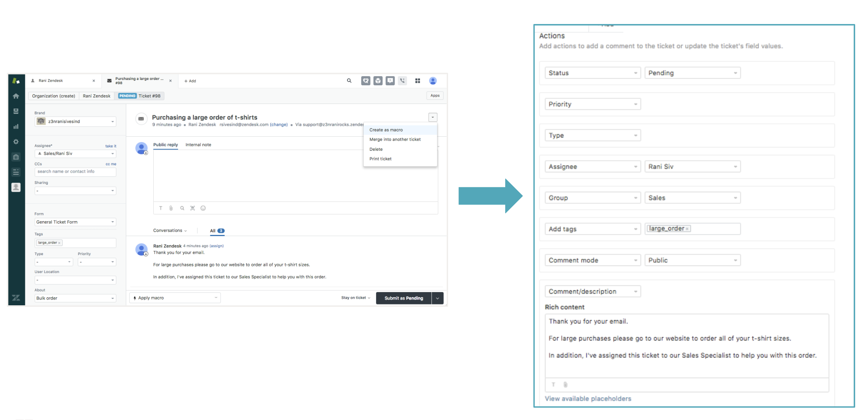
Task: Open the phone Talk icon
Action: pyautogui.click(x=403, y=81)
